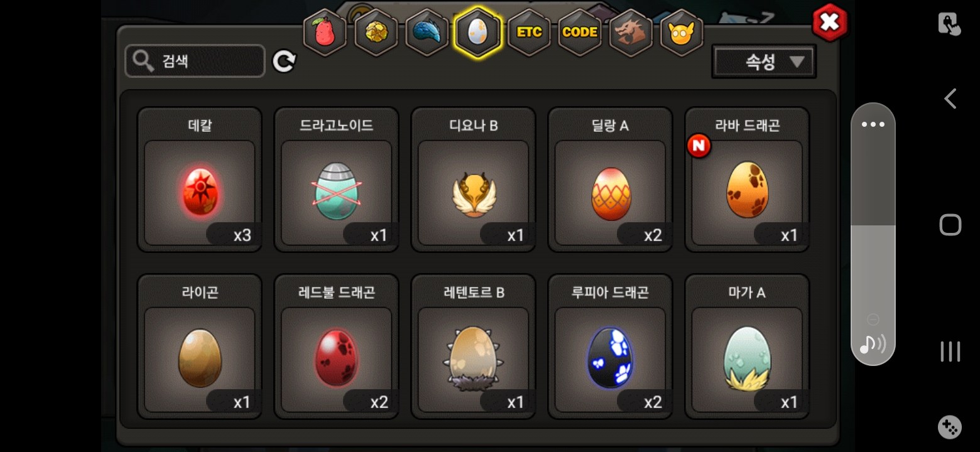This screenshot has width=980, height=452.
Task: Select the yellow horned mask tab
Action: (x=682, y=32)
